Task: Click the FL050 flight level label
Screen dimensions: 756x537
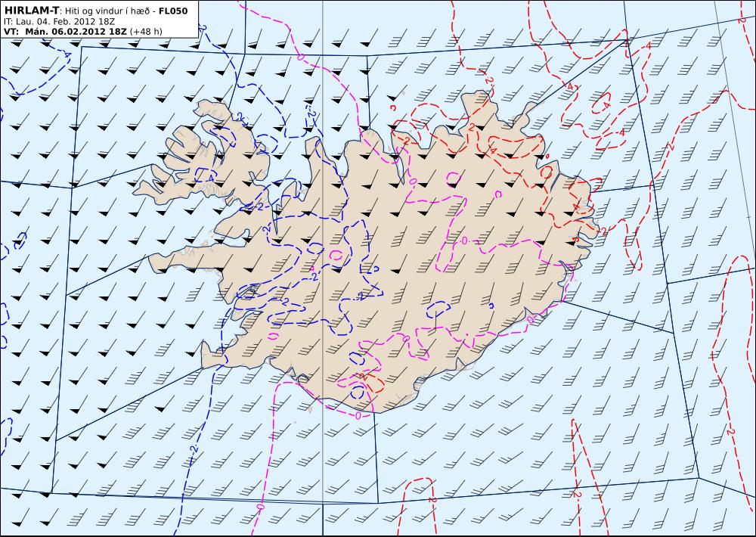Action: click(172, 11)
